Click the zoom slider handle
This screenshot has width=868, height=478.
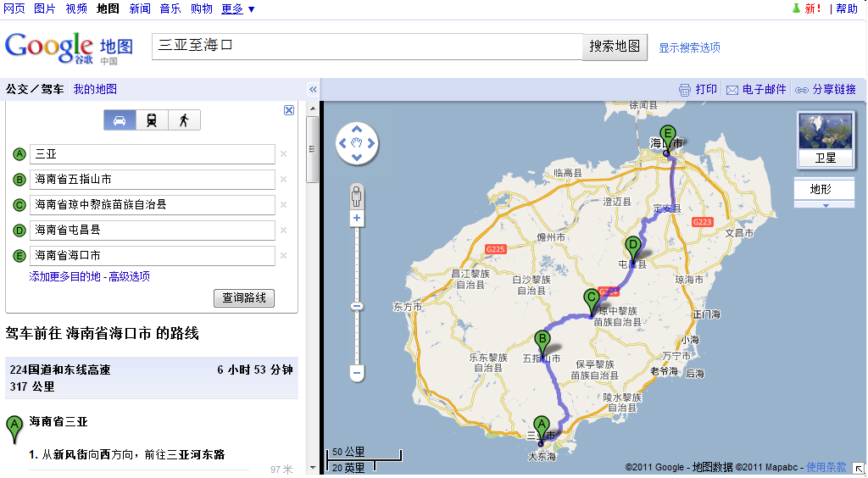[x=357, y=306]
